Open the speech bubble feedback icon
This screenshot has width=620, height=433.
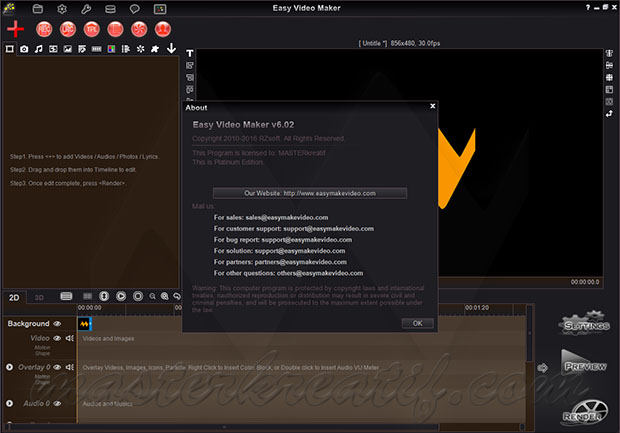[134, 9]
